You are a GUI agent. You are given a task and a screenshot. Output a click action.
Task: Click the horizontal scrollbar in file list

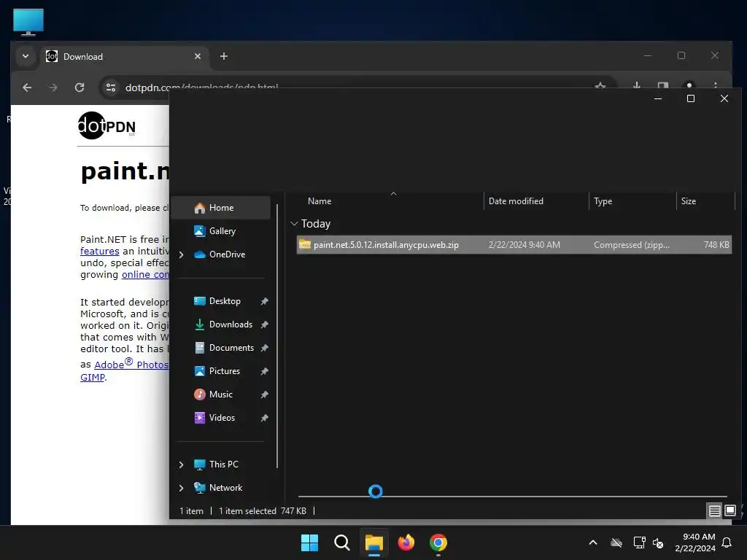pyautogui.click(x=513, y=496)
